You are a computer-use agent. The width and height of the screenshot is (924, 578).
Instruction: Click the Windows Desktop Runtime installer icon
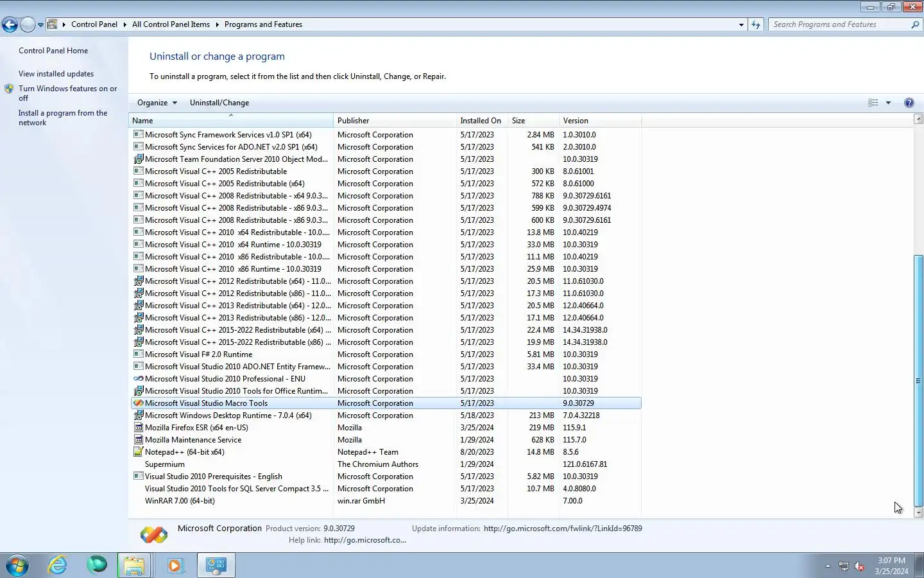pos(138,416)
